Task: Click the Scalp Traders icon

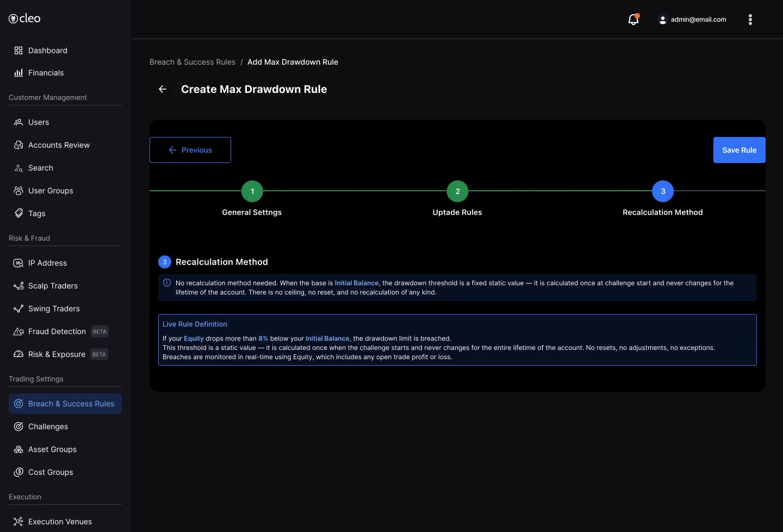Action: pos(18,286)
